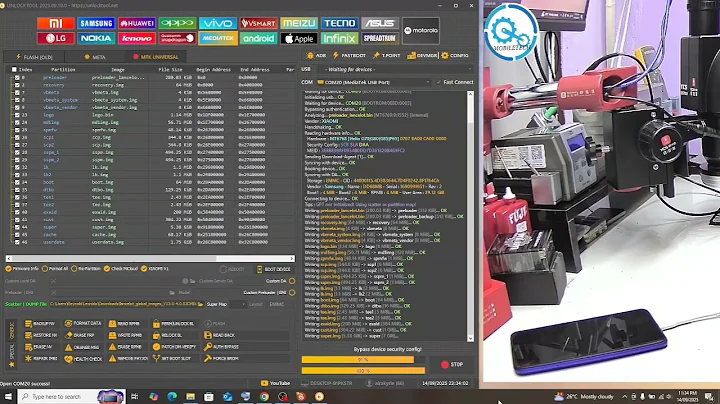720x404 pixels.
Task: Switch to the META tab
Action: (95, 57)
